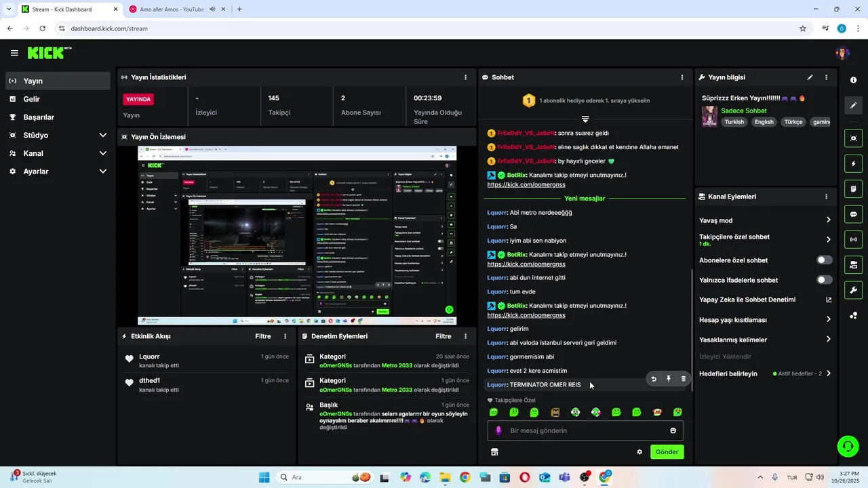
Task: Click the Turkish language tag
Action: [734, 122]
